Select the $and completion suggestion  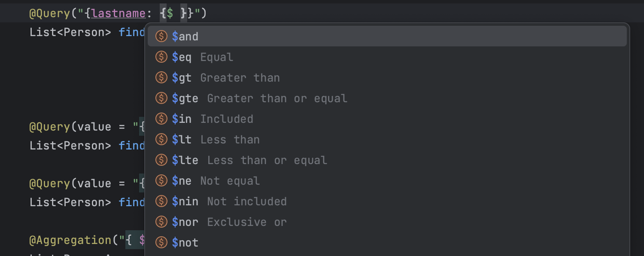[387, 37]
